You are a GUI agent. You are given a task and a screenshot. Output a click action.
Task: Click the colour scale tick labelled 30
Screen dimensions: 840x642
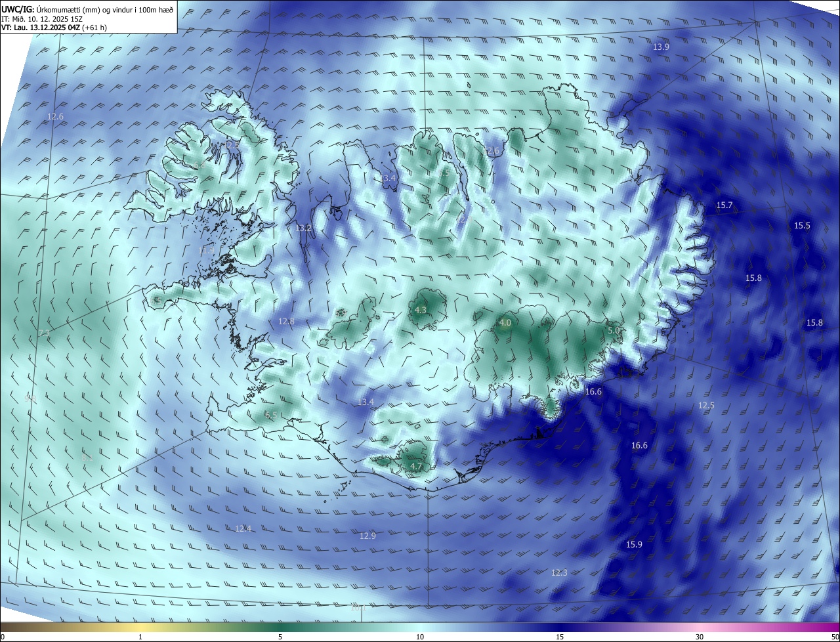[x=700, y=637]
